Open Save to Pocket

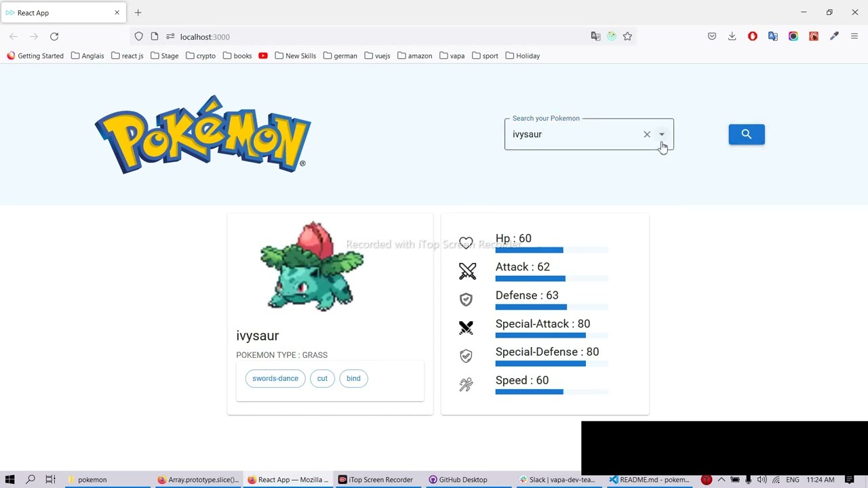click(x=712, y=37)
